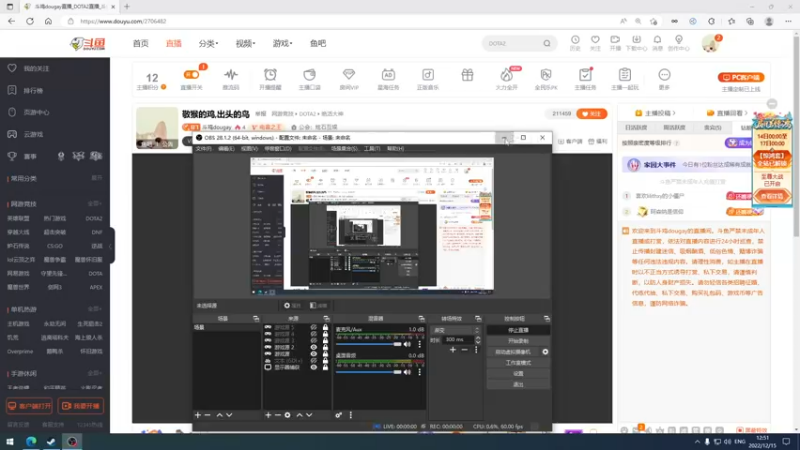Expand 全部 next to 单机热游 heading
This screenshot has height=450, width=800.
click(x=94, y=309)
